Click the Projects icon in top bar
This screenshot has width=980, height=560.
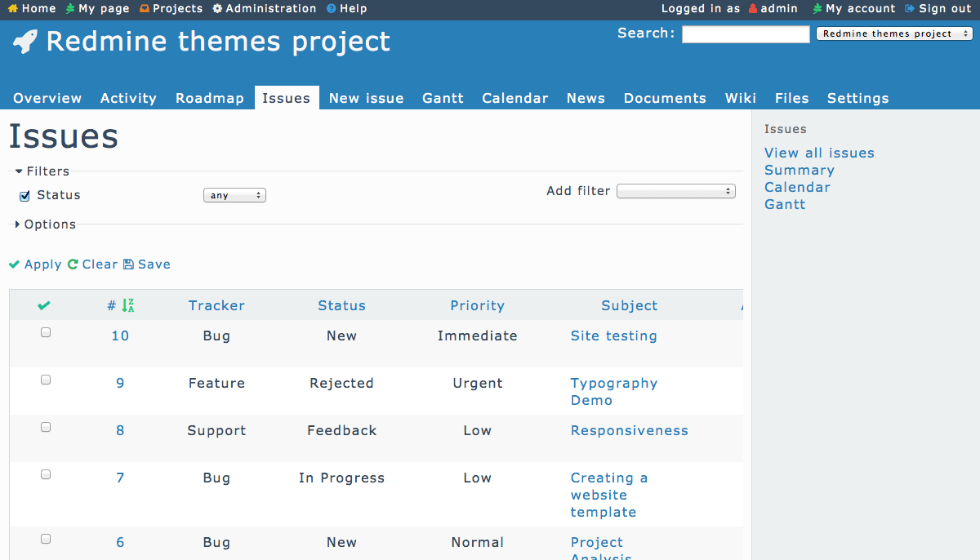pyautogui.click(x=145, y=9)
